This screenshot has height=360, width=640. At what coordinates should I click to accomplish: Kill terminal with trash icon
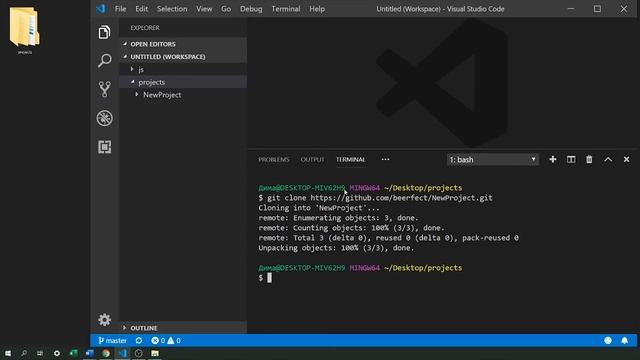click(589, 160)
